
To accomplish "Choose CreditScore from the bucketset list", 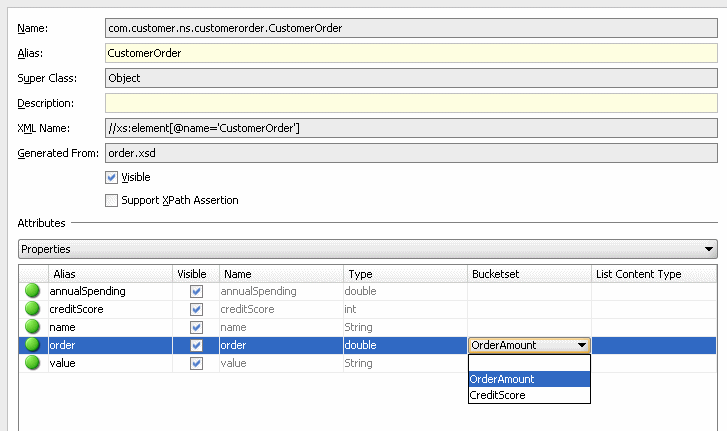I will 529,395.
